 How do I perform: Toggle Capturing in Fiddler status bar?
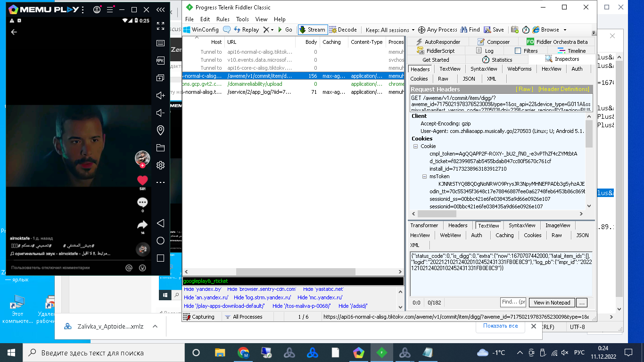click(x=199, y=317)
